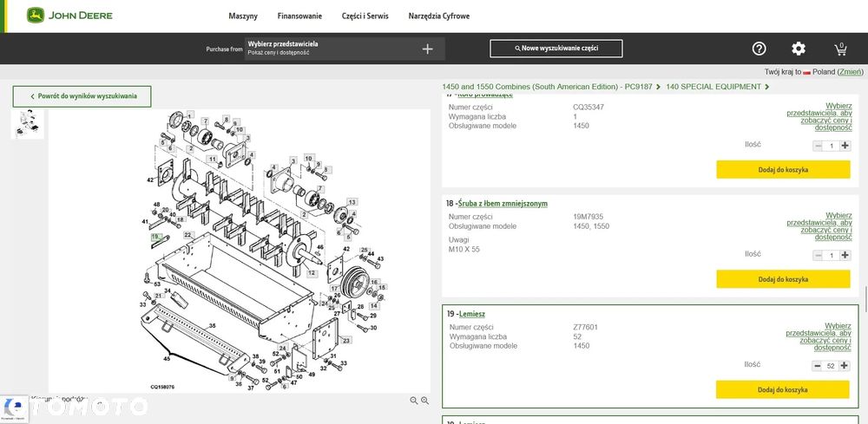
Task: Edit quantity field for part CQ35347
Action: click(x=832, y=146)
